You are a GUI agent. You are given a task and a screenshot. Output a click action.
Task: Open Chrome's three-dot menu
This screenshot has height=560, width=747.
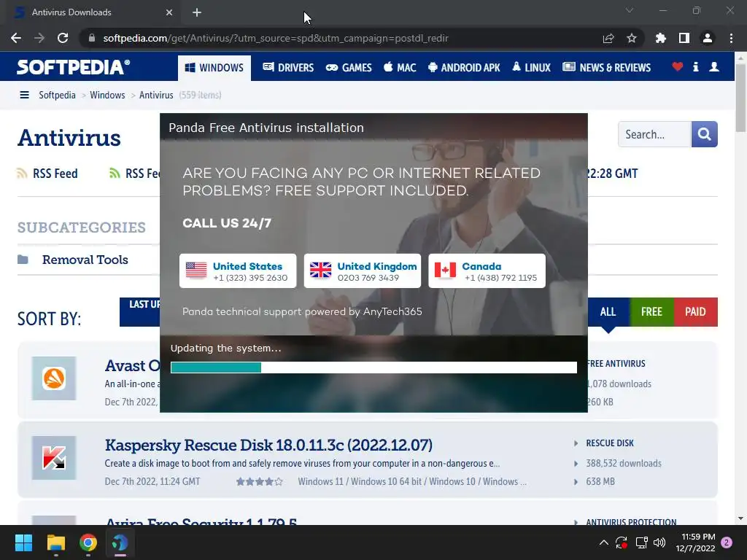[731, 38]
